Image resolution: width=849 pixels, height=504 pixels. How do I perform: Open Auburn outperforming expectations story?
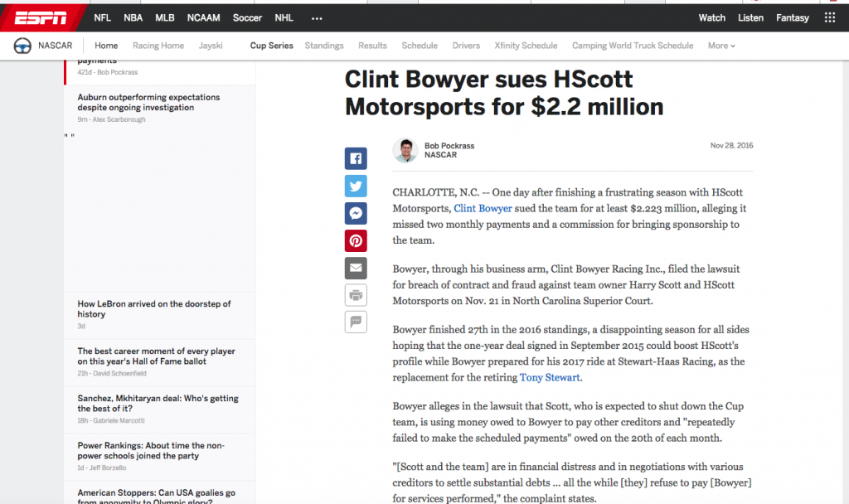(x=148, y=102)
